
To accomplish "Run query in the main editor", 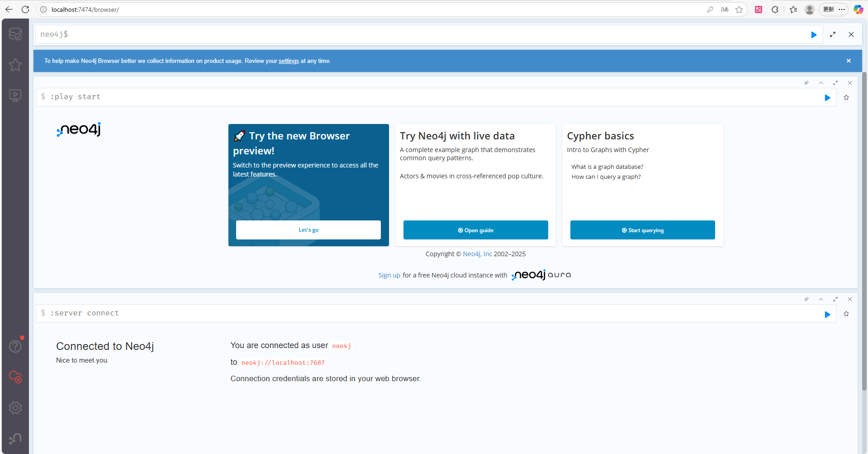I will 814,34.
